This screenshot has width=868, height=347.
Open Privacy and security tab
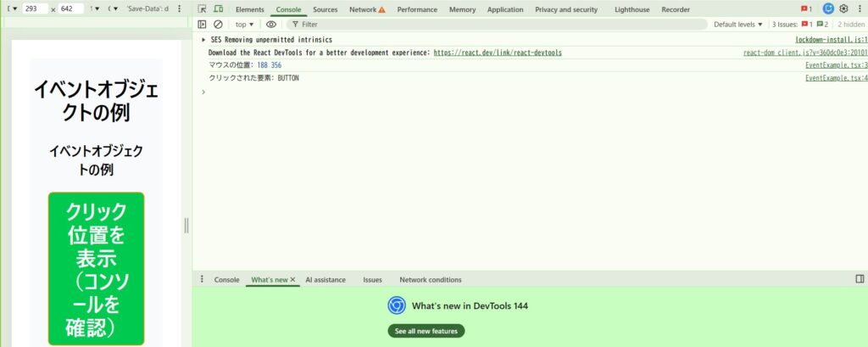tap(566, 9)
